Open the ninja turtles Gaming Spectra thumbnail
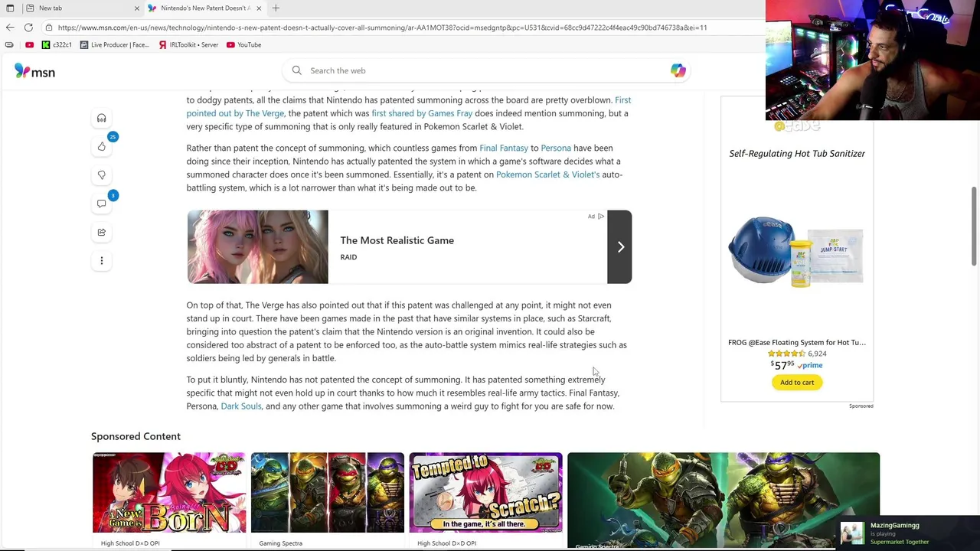The height and width of the screenshot is (551, 980). [327, 492]
